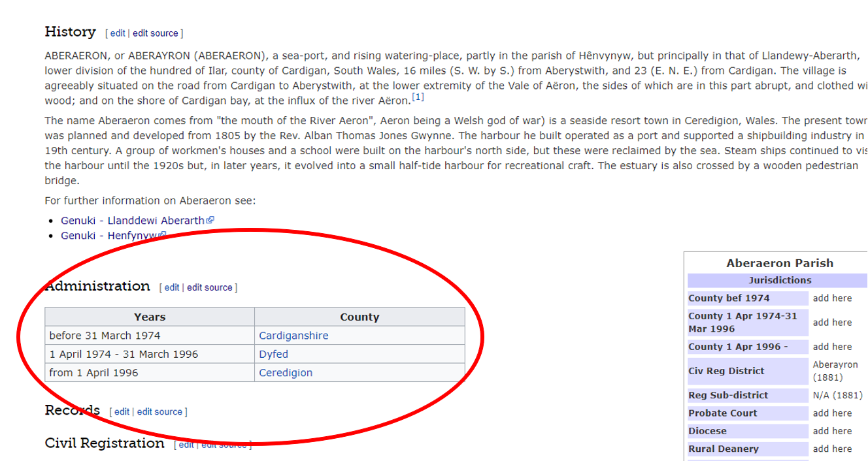Screen dimensions: 868x461
Task: Click 'add here' for Rural Deanery
Action: 832,449
